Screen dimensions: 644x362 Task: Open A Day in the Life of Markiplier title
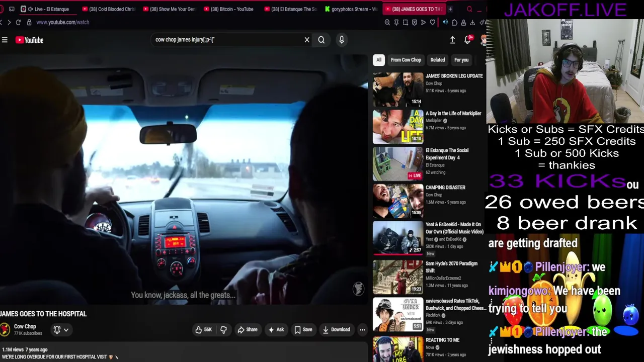click(x=453, y=114)
